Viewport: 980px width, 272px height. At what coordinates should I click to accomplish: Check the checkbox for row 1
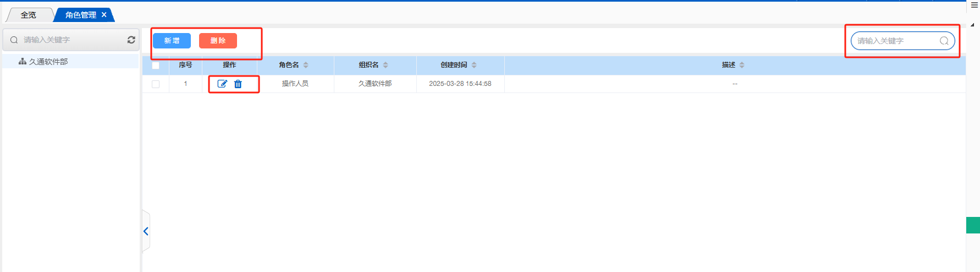pyautogui.click(x=156, y=84)
